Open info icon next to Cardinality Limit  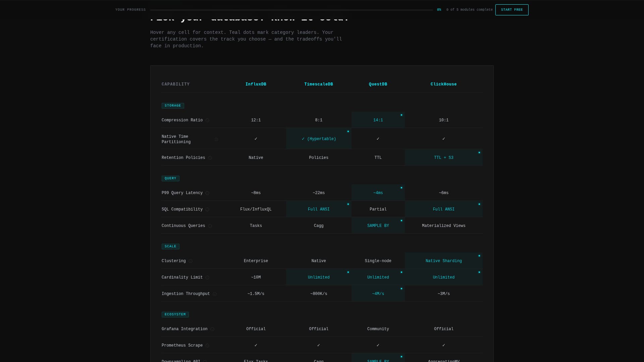point(207,278)
